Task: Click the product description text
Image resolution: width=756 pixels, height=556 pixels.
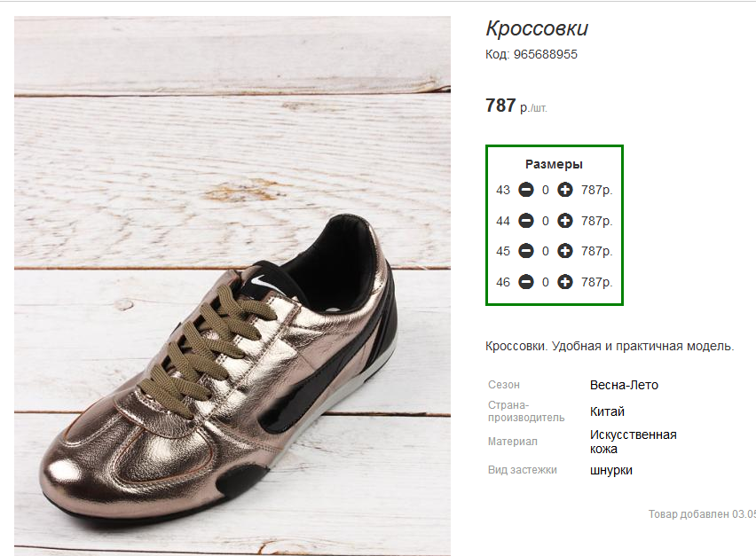Action: pyautogui.click(x=610, y=346)
